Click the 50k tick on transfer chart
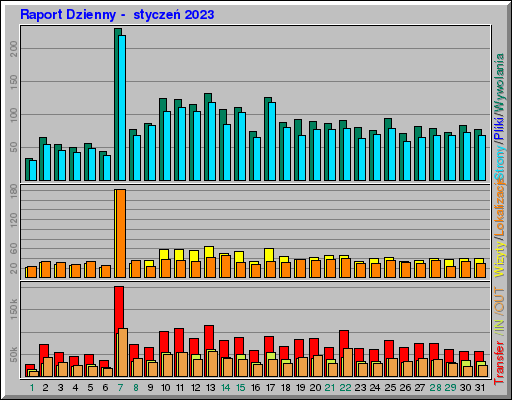This screenshot has width=512, height=400. pos(14,354)
